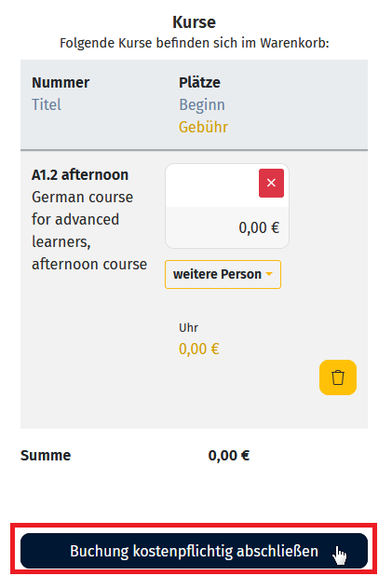Click the yellow 0,00 € course fee
The height and width of the screenshot is (576, 392).
[199, 349]
